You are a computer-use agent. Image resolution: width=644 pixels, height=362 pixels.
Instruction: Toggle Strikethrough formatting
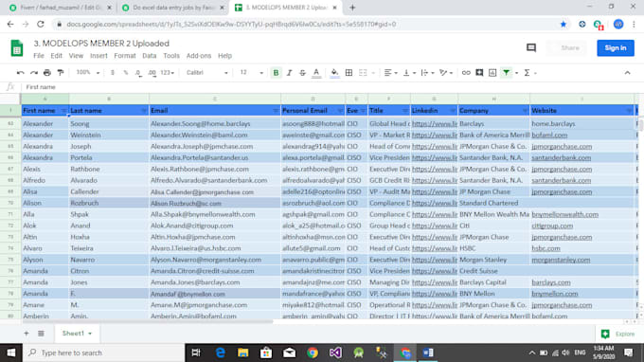click(x=302, y=73)
